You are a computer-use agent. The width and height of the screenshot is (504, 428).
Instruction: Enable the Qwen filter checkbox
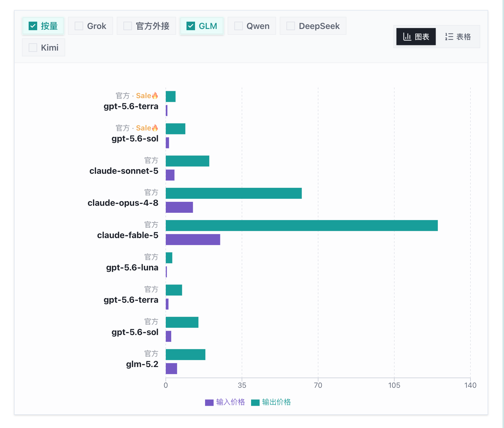coord(239,26)
